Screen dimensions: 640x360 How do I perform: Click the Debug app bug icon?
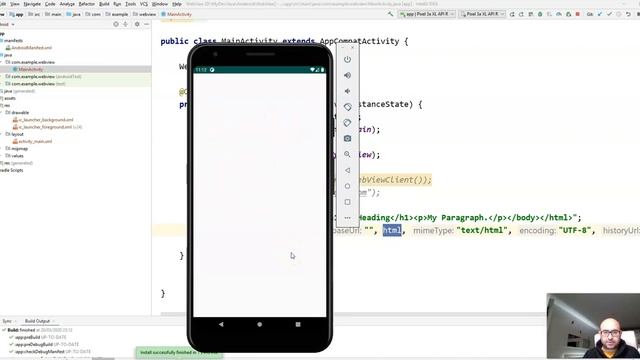pyautogui.click(x=540, y=14)
